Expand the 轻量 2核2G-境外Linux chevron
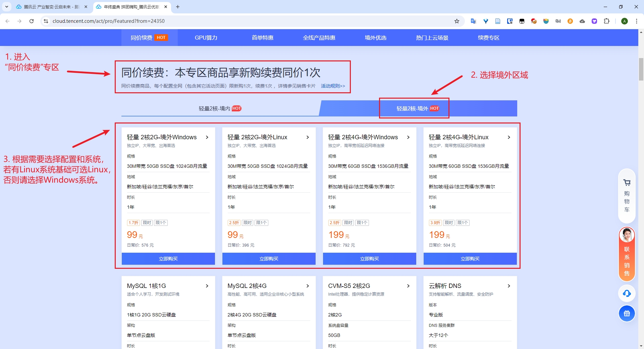Screen dimensions: 644x349 pyautogui.click(x=308, y=137)
